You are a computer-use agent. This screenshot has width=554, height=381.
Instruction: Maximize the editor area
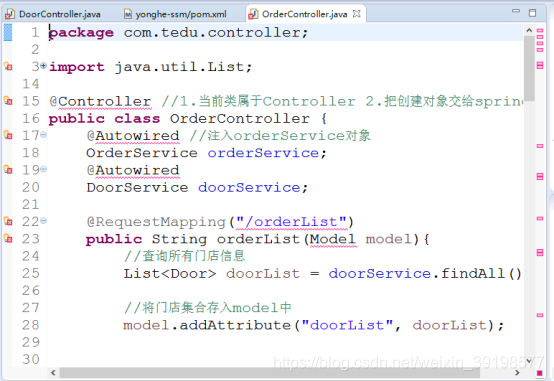click(532, 13)
